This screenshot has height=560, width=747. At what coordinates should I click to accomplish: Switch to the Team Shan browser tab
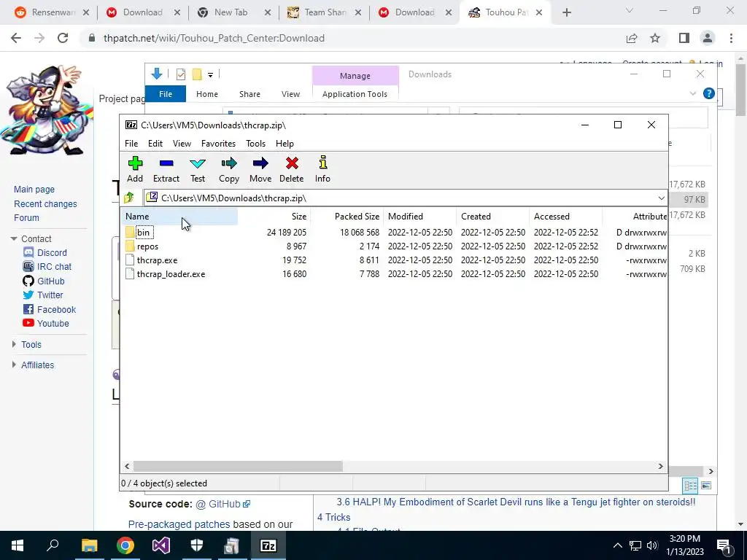click(324, 12)
